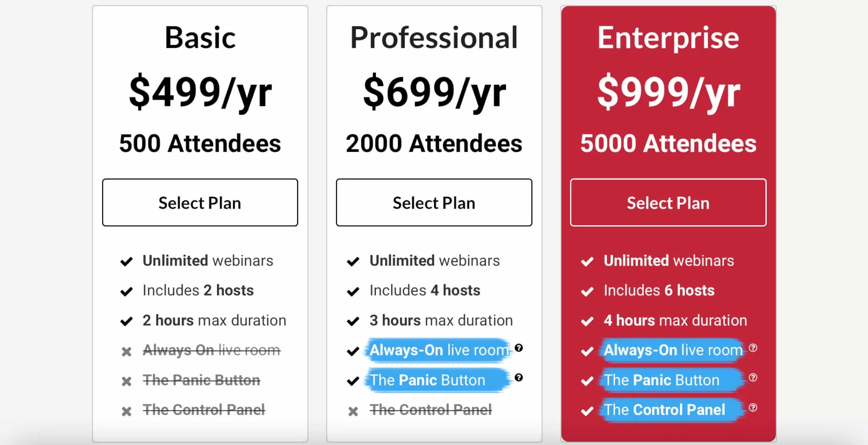Viewport: 868px width, 445px height.
Task: Select the Professional plan button
Action: click(x=434, y=203)
